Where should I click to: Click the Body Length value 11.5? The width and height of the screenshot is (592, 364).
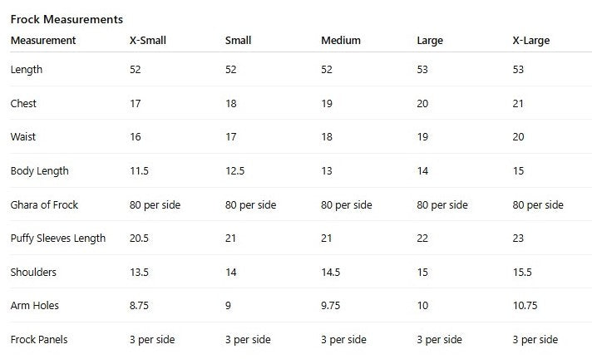(139, 171)
